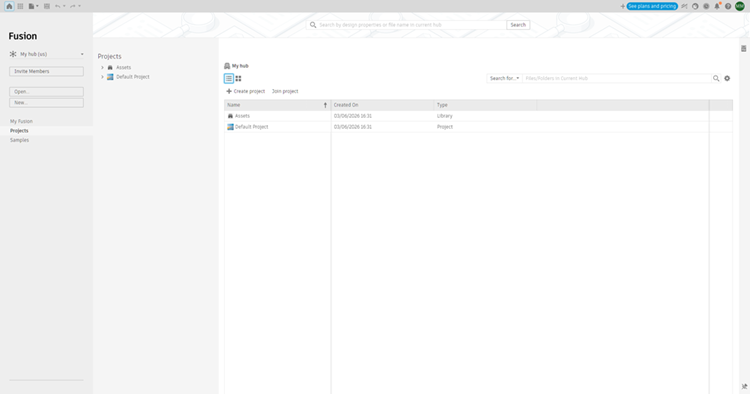The image size is (750, 394).
Task: Focus Files/Folders in Current Hub field
Action: click(616, 78)
